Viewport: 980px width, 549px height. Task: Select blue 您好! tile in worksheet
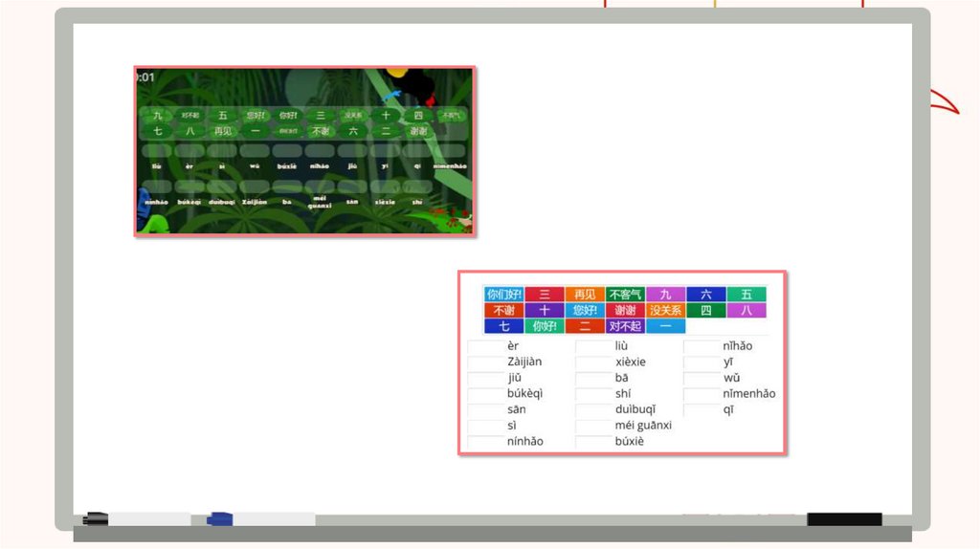tap(585, 311)
